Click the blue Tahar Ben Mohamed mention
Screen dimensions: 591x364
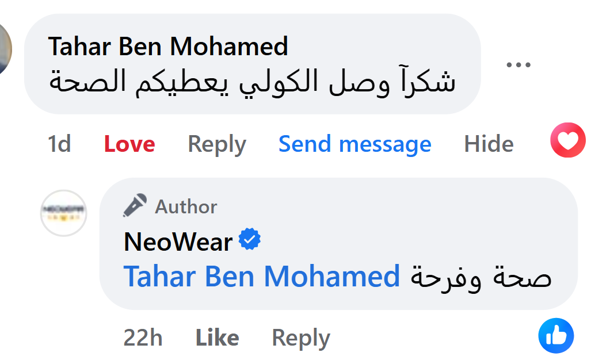262,277
